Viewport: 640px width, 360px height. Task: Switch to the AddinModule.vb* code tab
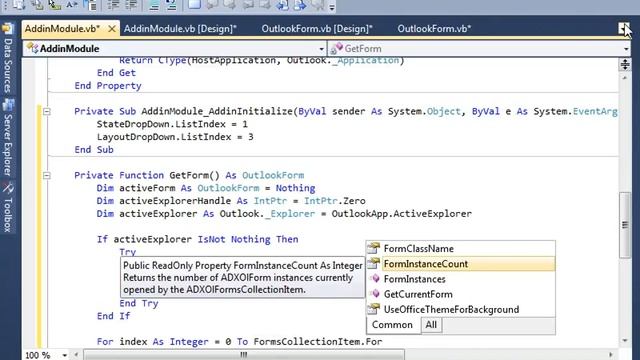62,29
